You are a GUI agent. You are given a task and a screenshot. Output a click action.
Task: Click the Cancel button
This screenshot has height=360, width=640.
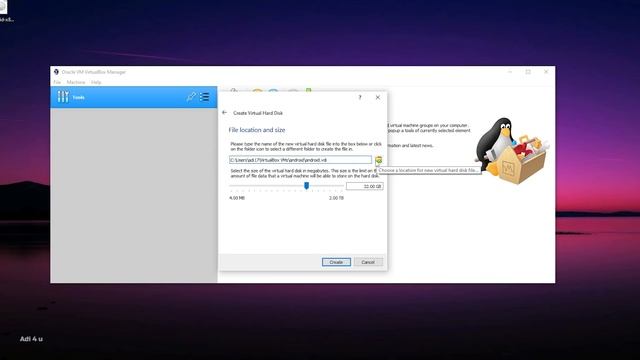pyautogui.click(x=368, y=262)
